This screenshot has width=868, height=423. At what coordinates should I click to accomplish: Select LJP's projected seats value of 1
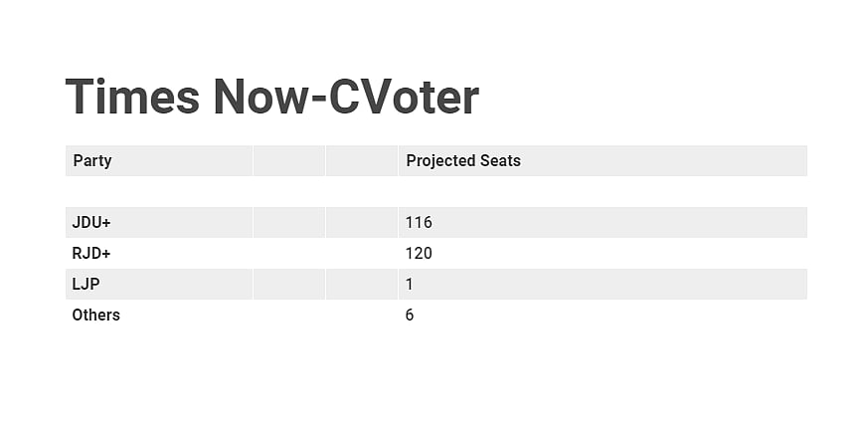point(410,284)
